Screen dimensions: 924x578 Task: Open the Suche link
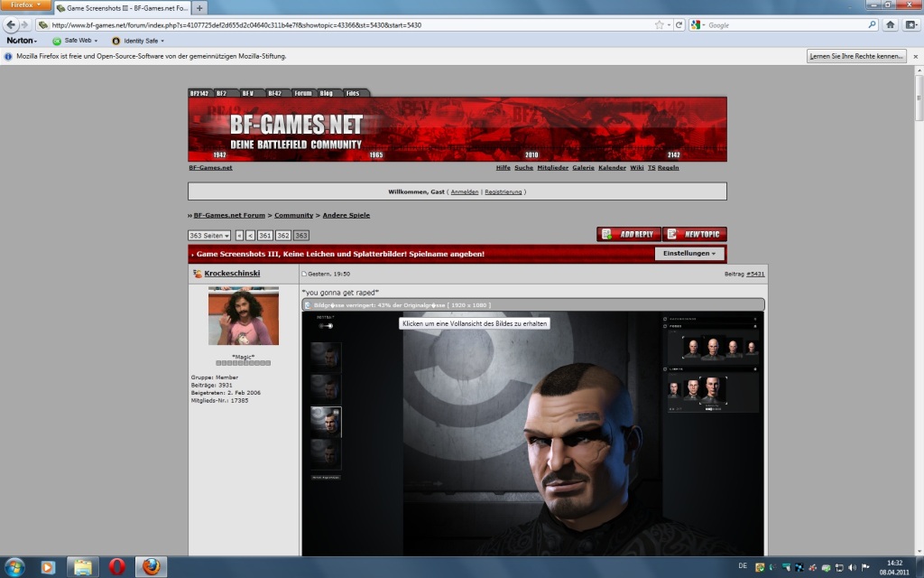(x=524, y=167)
